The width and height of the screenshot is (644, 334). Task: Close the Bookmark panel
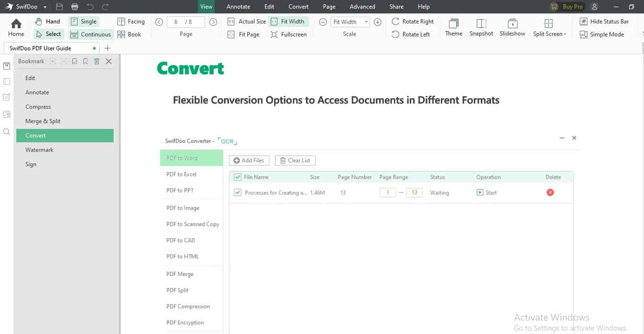tap(109, 61)
